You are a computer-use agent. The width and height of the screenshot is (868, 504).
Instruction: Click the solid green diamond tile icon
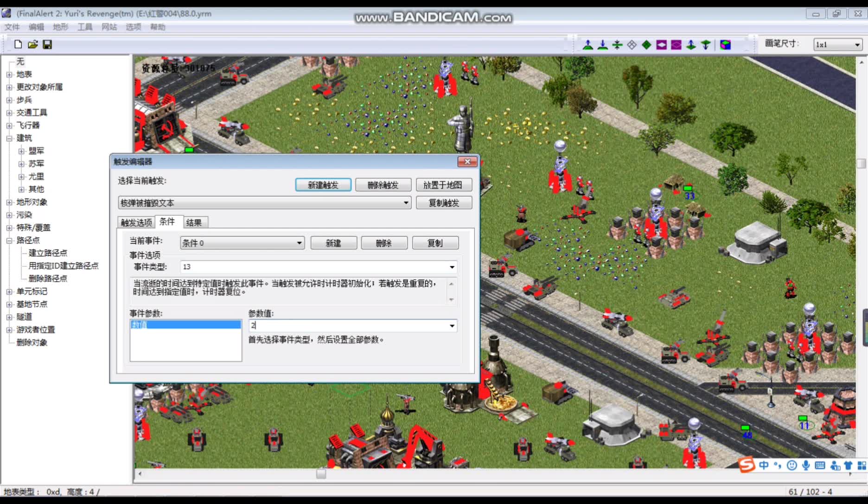[x=646, y=45]
